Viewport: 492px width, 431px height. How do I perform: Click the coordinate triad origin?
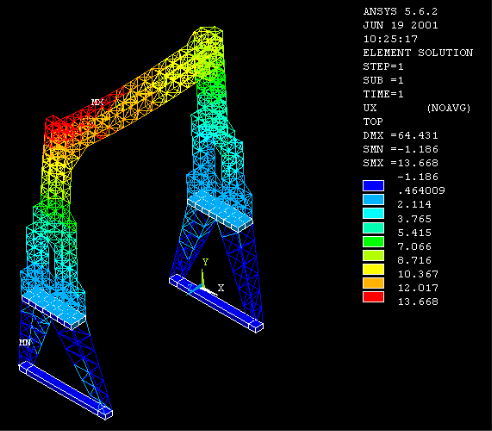(202, 285)
